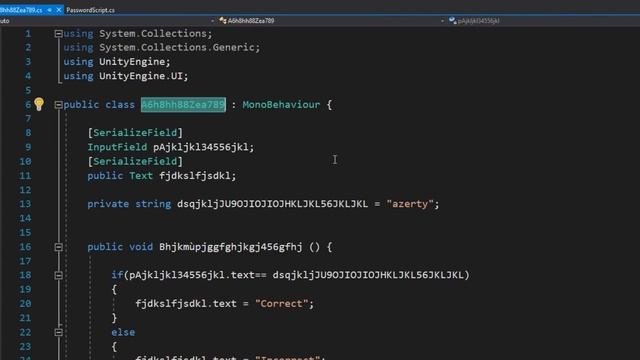This screenshot has height=360, width=640.
Task: Click the string keyword on line 13
Action: tap(153, 204)
